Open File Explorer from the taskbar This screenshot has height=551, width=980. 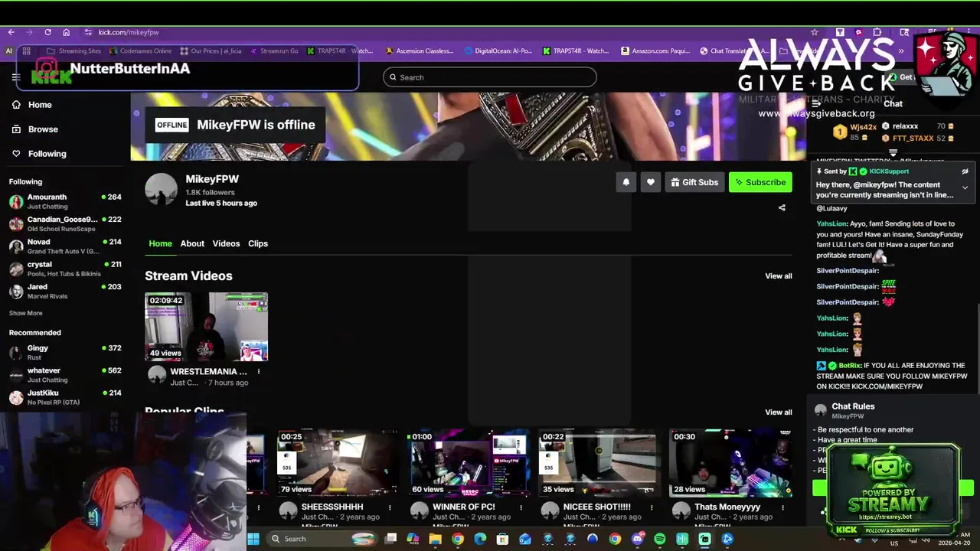435,539
